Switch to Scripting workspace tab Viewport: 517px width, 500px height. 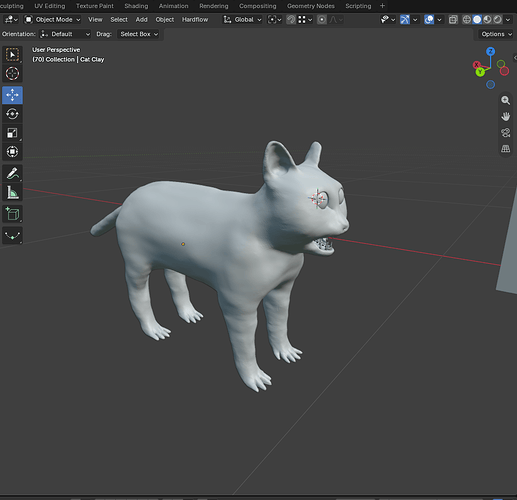358,6
